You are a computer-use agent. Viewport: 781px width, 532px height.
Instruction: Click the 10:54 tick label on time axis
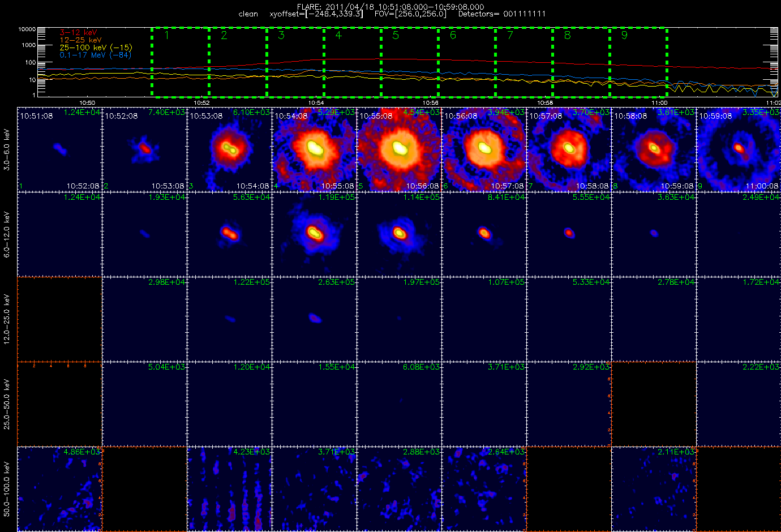[316, 102]
